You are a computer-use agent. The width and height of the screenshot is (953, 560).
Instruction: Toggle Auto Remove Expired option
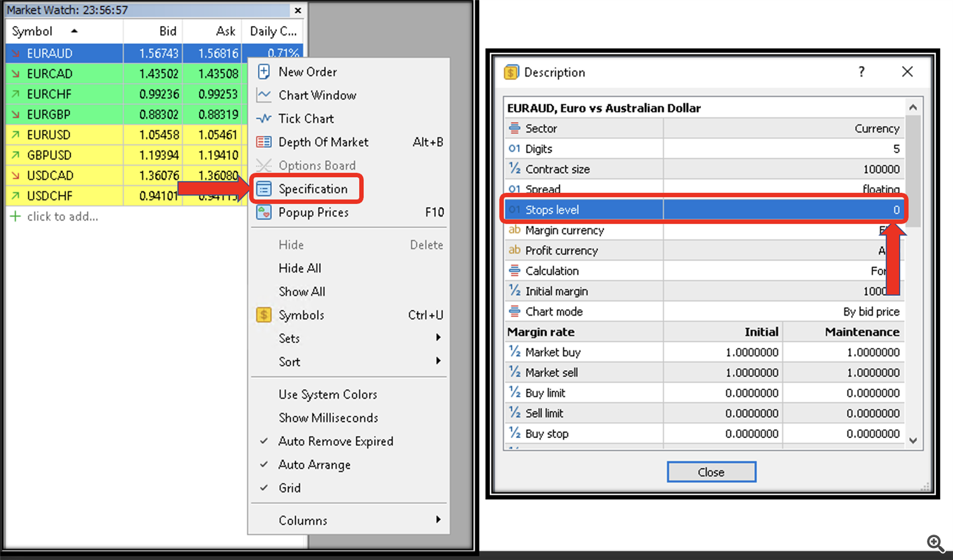click(335, 441)
